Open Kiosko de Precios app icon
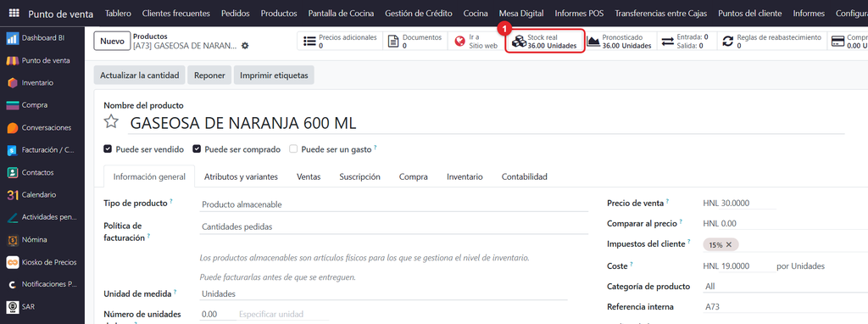 pyautogui.click(x=13, y=263)
